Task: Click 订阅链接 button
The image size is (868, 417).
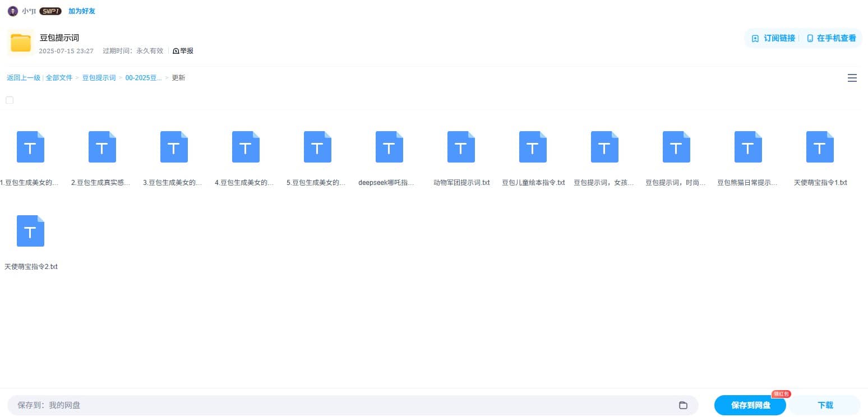Action: click(773, 38)
